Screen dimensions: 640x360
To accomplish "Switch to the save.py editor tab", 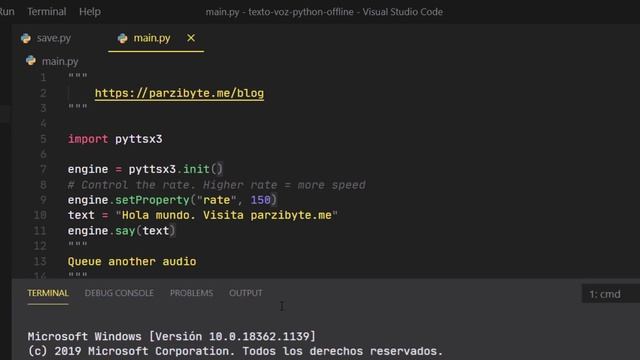I will pos(53,38).
